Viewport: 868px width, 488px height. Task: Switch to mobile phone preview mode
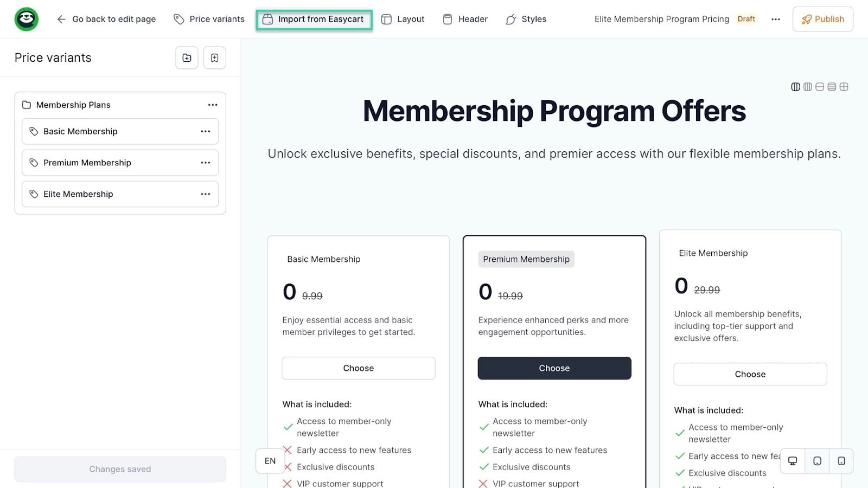(841, 461)
